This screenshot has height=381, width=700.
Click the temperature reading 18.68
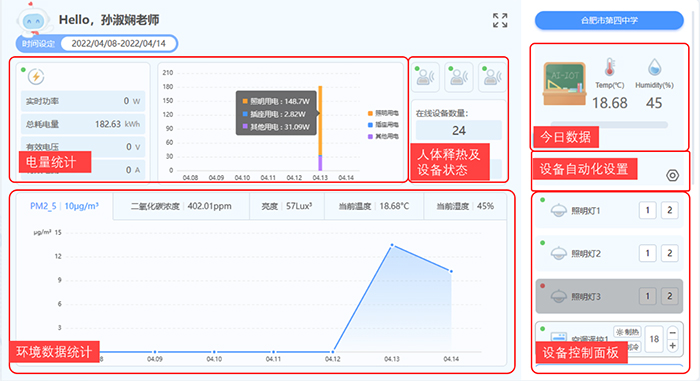point(609,103)
